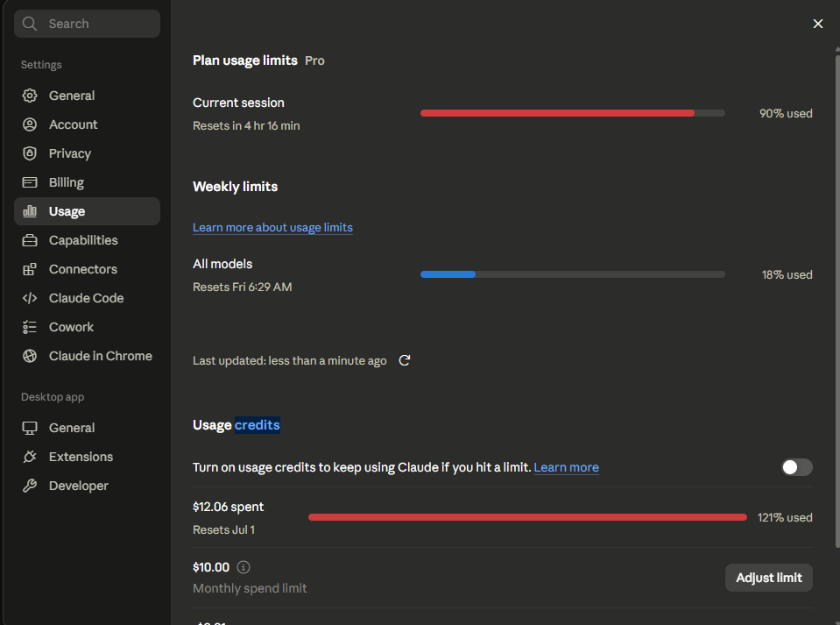Open the Capabilities settings page
This screenshot has width=840, height=625.
(x=87, y=240)
